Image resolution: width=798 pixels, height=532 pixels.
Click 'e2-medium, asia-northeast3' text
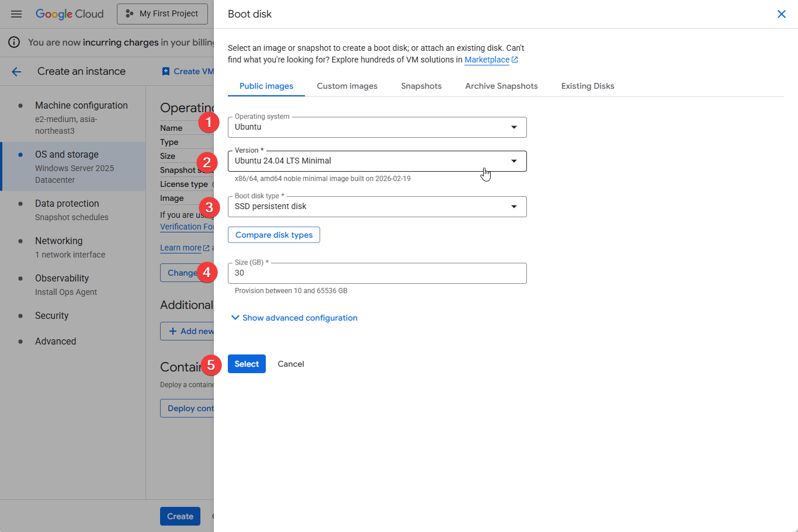(x=66, y=125)
